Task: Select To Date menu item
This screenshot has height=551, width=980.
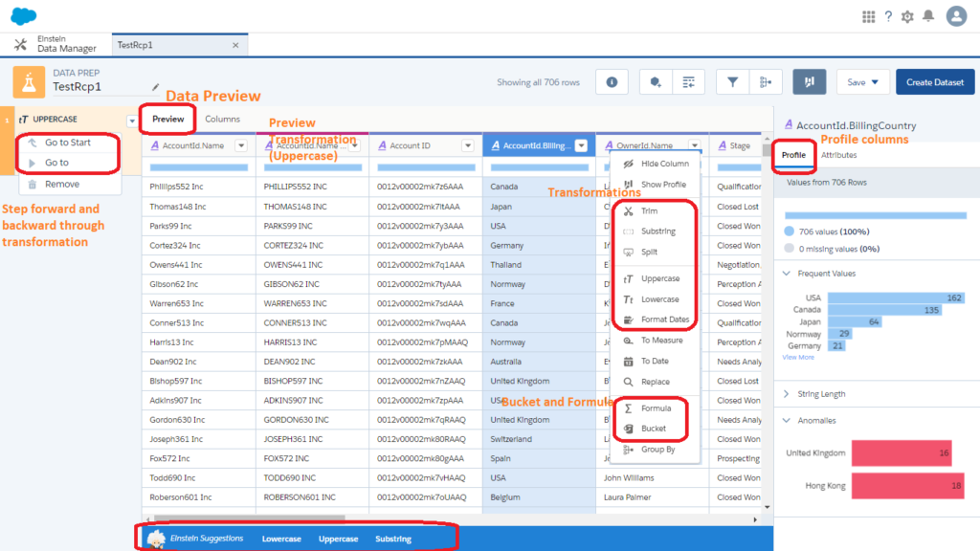Action: [656, 361]
